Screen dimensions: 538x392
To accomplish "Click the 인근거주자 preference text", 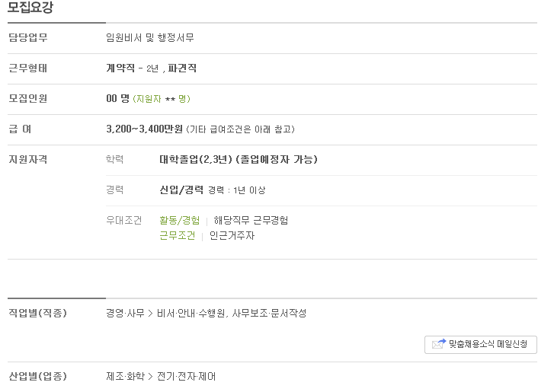I will coord(232,236).
